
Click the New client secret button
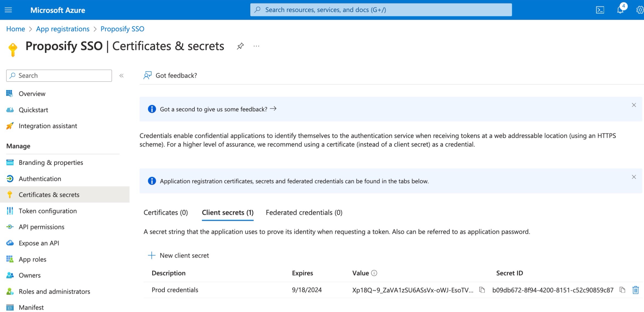178,255
